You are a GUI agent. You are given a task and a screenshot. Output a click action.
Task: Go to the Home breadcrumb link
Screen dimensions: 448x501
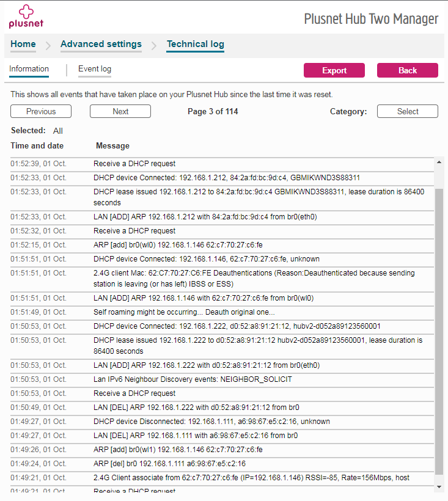tap(23, 44)
